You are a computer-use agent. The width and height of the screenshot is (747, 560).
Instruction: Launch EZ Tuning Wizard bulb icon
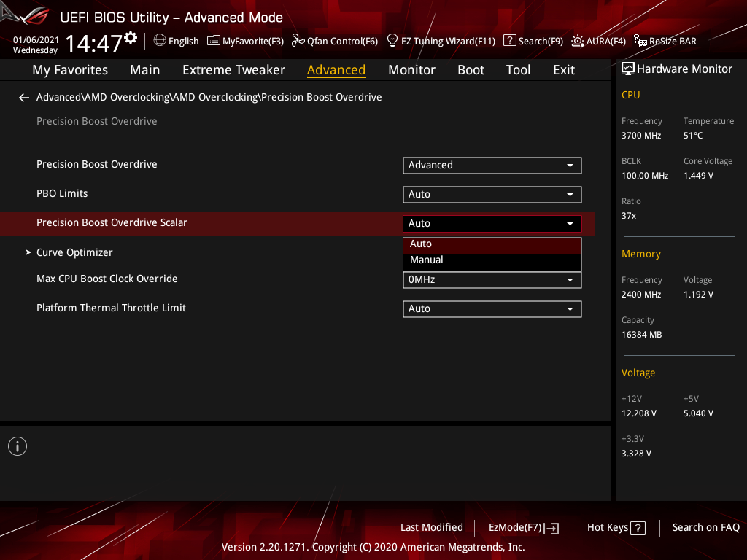[392, 41]
